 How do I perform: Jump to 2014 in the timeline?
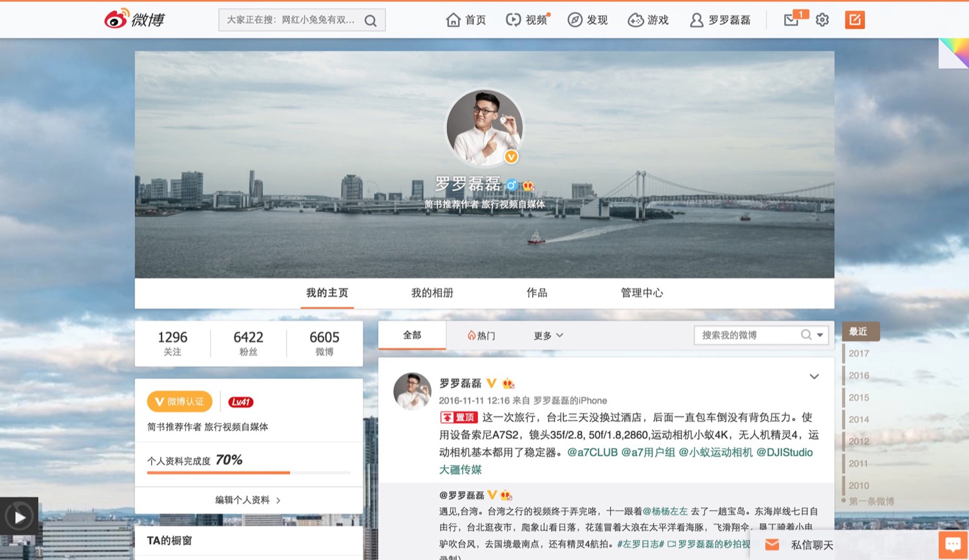coord(859,419)
